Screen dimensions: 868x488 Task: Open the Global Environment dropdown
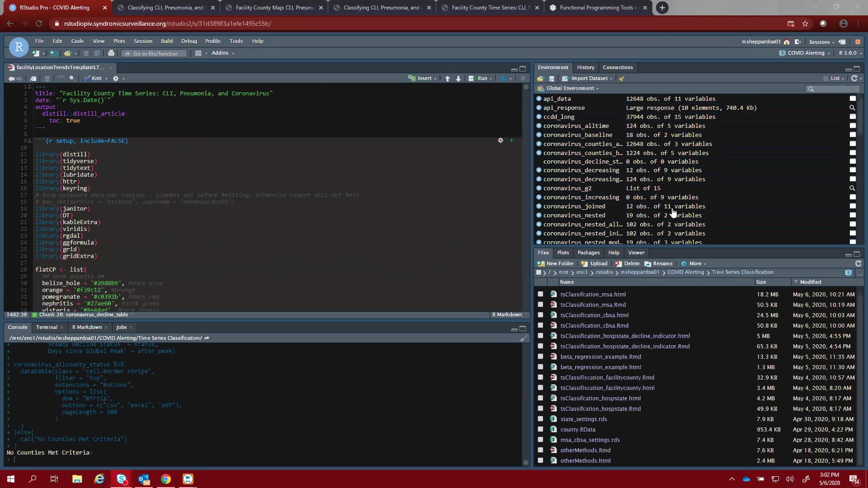568,89
